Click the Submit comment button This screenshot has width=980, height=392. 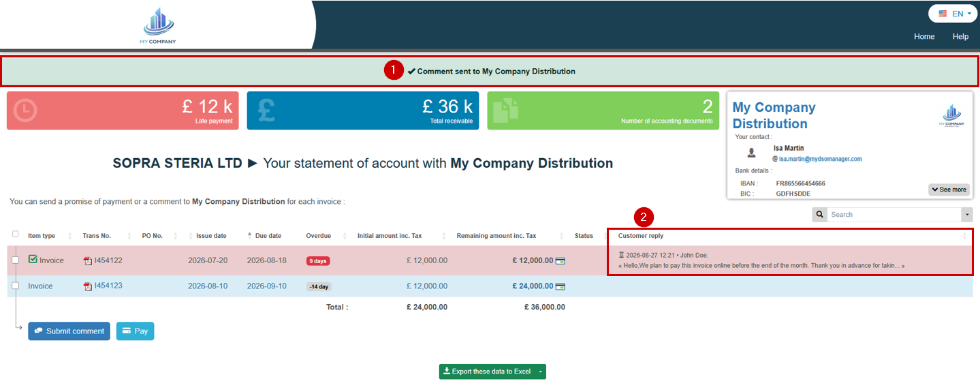[x=69, y=331]
